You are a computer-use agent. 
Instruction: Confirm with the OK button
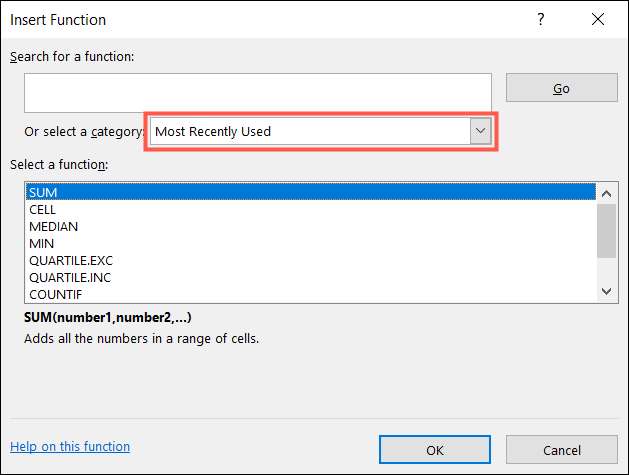click(435, 450)
